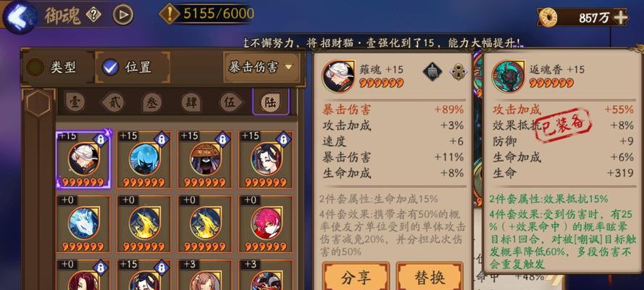Uncheck the 位置 filter checkbox
This screenshot has width=644, height=290.
(x=111, y=67)
